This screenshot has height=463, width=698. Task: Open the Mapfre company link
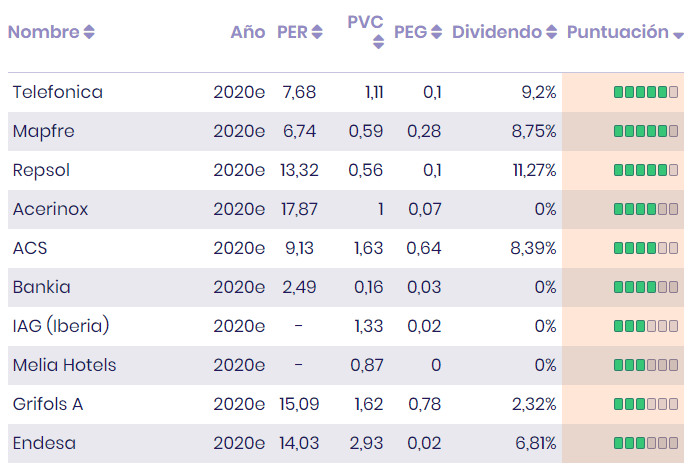coord(43,131)
